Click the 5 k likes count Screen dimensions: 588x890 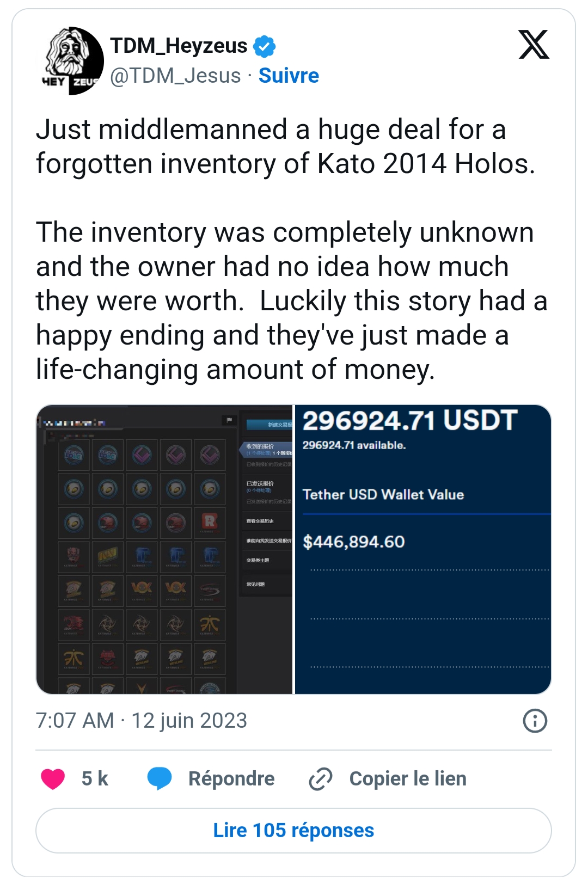[x=95, y=778]
